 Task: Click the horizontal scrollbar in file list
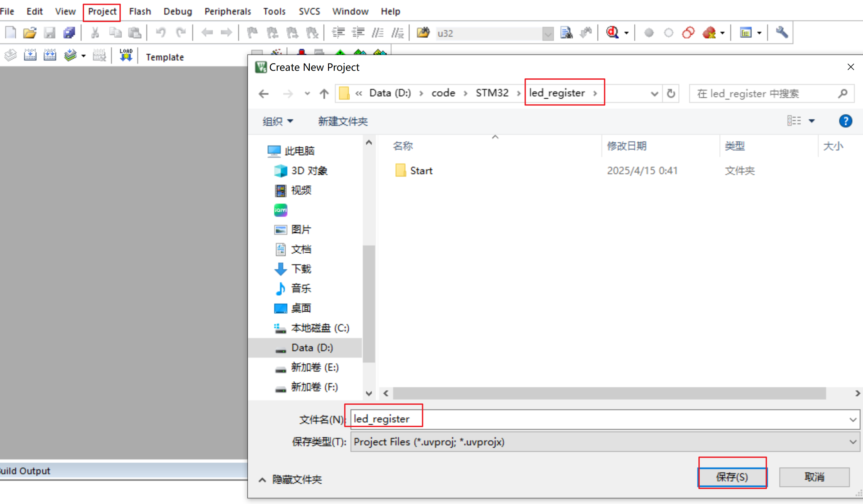[609, 393]
